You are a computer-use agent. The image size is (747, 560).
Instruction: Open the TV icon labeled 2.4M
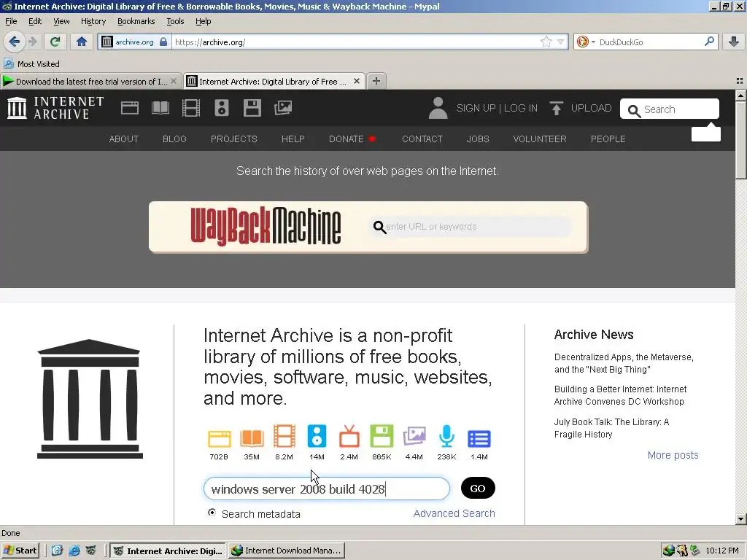point(349,436)
